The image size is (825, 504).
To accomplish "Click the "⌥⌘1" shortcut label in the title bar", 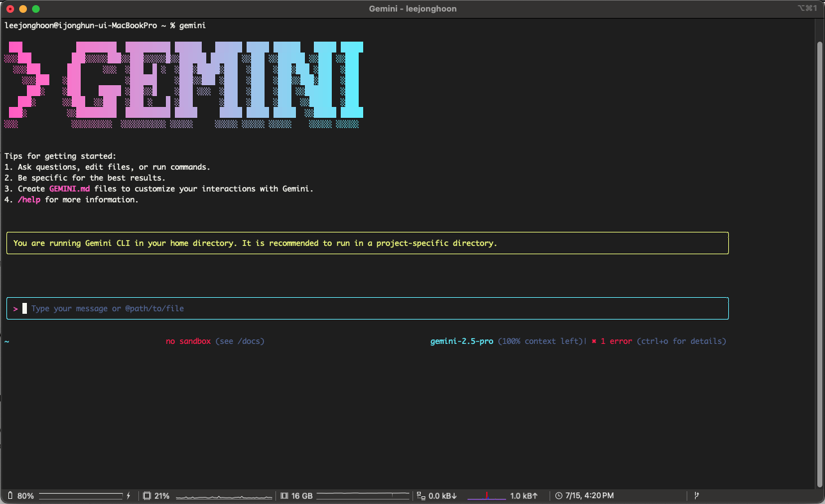I will (x=807, y=8).
